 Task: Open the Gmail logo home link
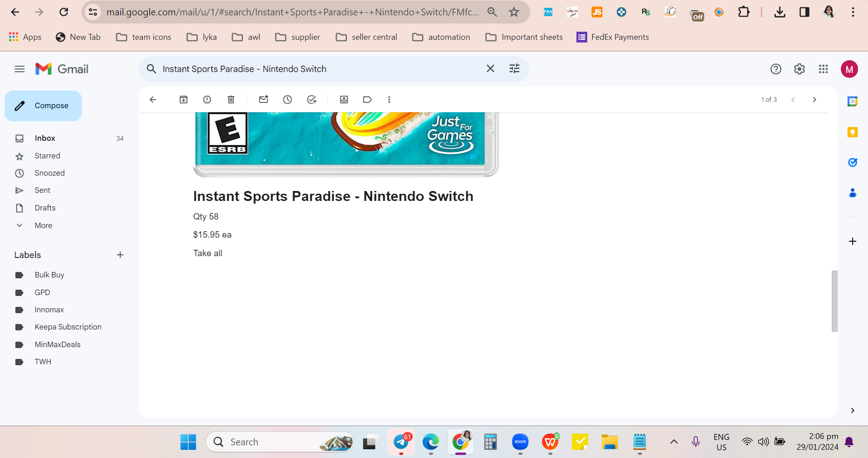tap(62, 69)
